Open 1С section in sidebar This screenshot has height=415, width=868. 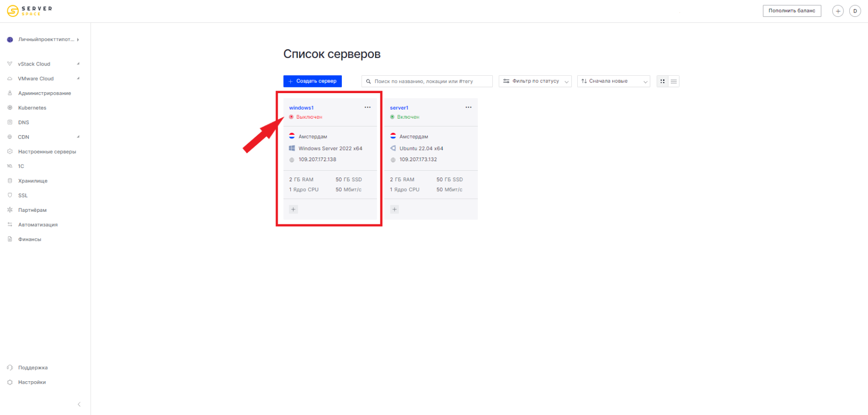[x=21, y=166]
